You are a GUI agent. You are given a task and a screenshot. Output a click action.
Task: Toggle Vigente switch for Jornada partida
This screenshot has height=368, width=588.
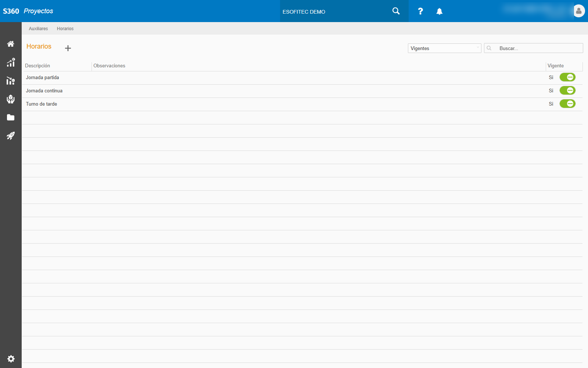point(567,77)
